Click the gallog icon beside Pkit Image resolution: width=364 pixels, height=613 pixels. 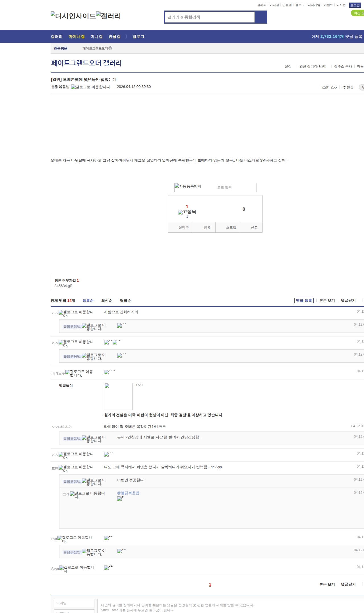[75, 539]
